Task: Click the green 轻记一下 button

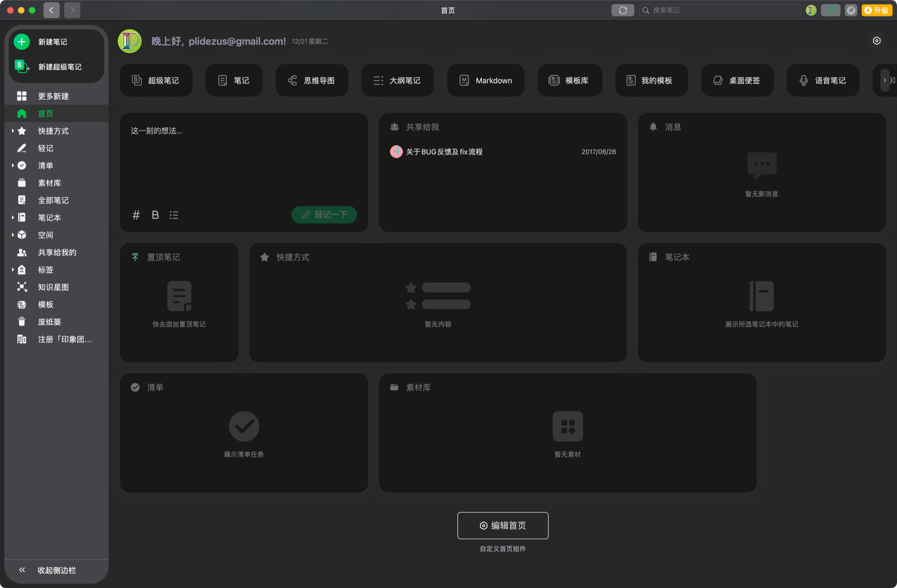Action: coord(324,215)
